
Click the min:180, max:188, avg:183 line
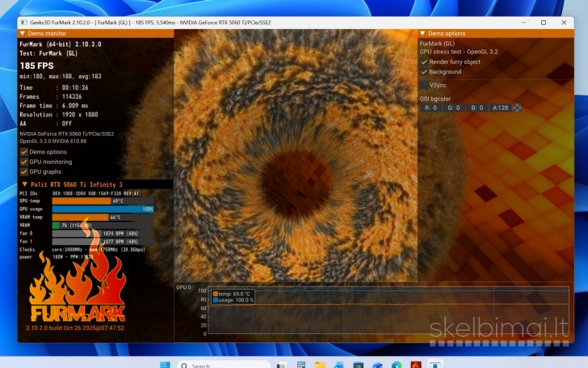[x=61, y=76]
